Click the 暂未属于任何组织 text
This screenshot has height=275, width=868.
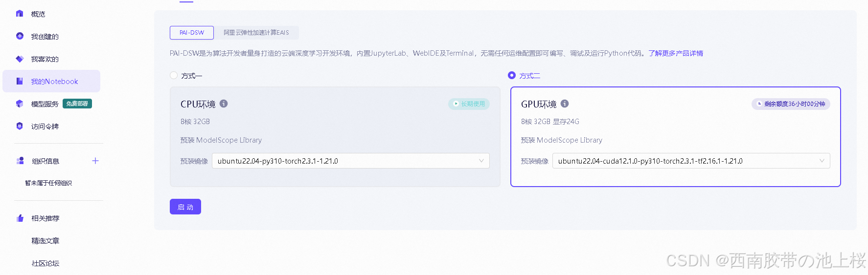pos(48,183)
